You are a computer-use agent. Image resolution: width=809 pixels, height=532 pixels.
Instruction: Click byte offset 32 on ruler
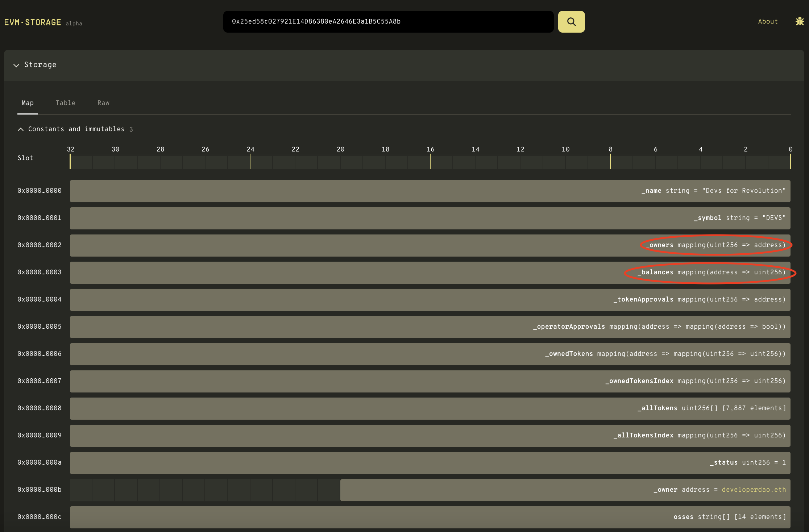[71, 149]
